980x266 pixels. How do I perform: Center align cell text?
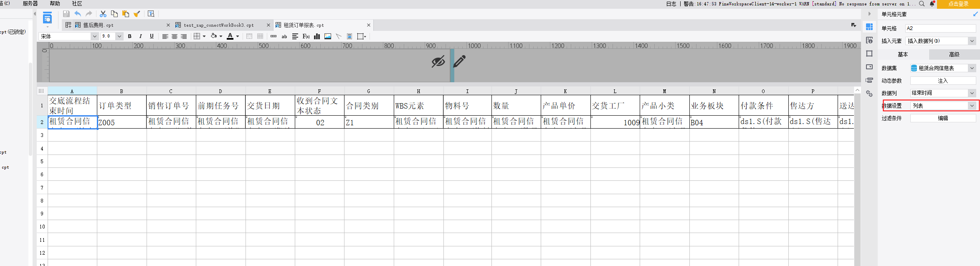[x=175, y=36]
